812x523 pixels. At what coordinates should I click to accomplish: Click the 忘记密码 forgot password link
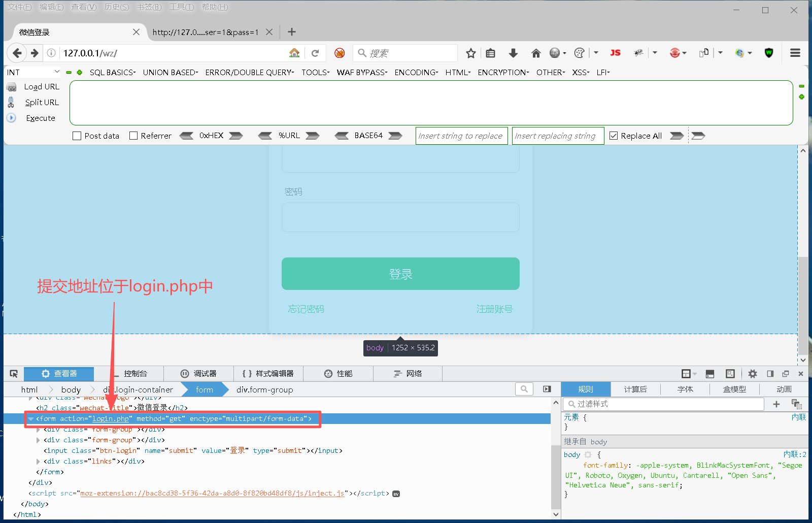coord(306,309)
